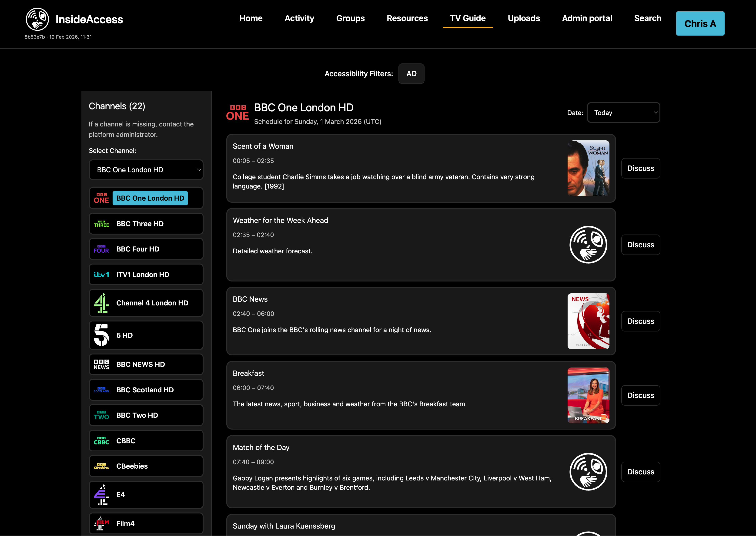The width and height of the screenshot is (756, 536).
Task: Click the Channel 4 logo icon
Action: pos(101,303)
